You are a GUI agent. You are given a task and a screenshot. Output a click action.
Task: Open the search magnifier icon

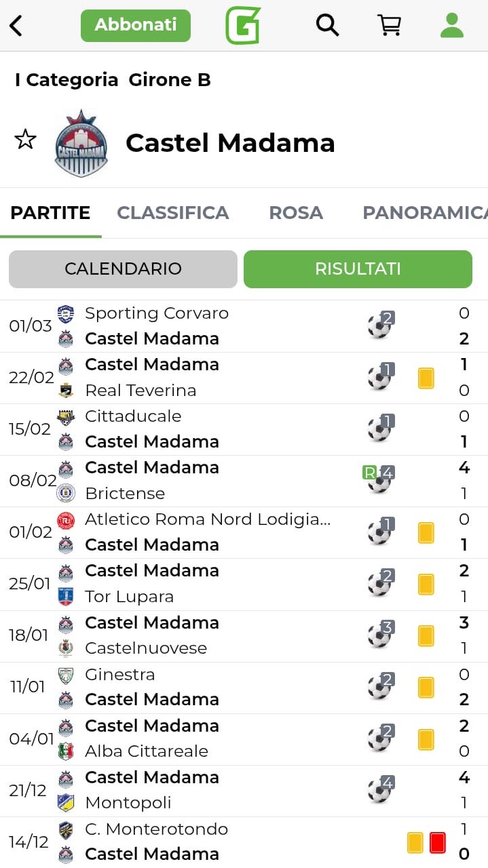(327, 26)
